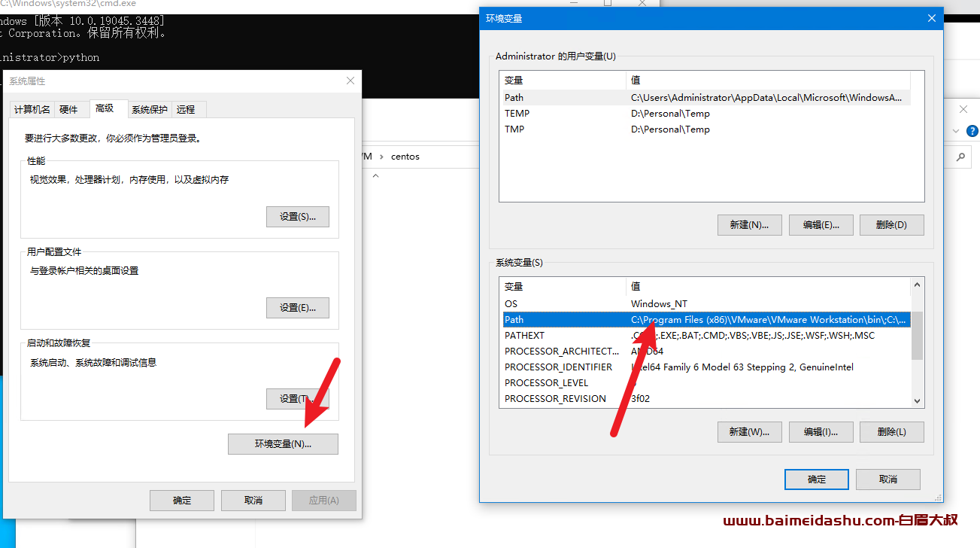Close the 系统属性 dialog window
The height and width of the screenshot is (548, 980).
coord(350,81)
